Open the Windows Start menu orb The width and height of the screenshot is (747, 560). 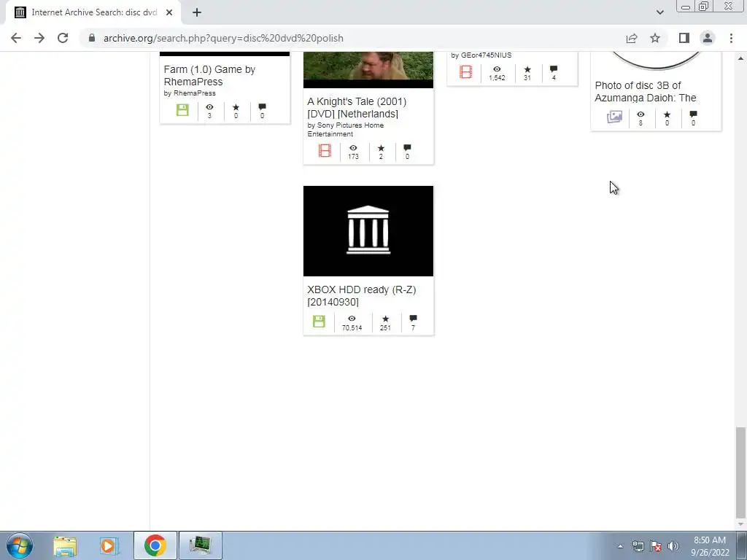click(x=20, y=545)
